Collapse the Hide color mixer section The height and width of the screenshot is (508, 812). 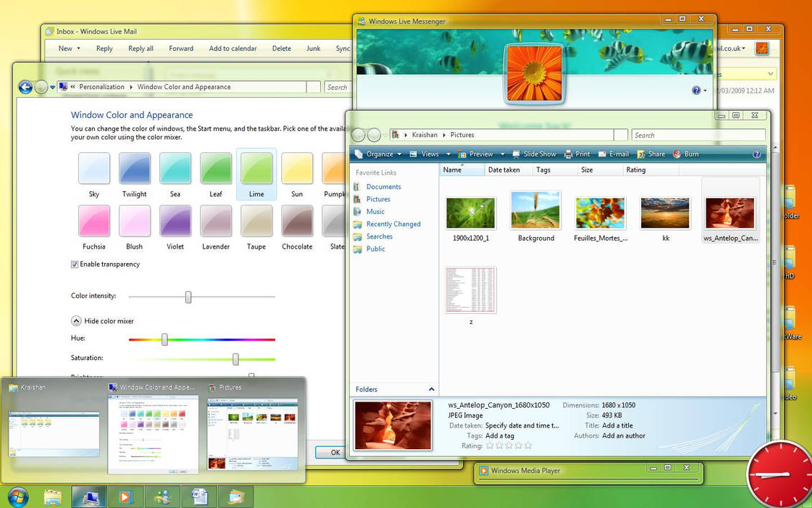tap(76, 320)
